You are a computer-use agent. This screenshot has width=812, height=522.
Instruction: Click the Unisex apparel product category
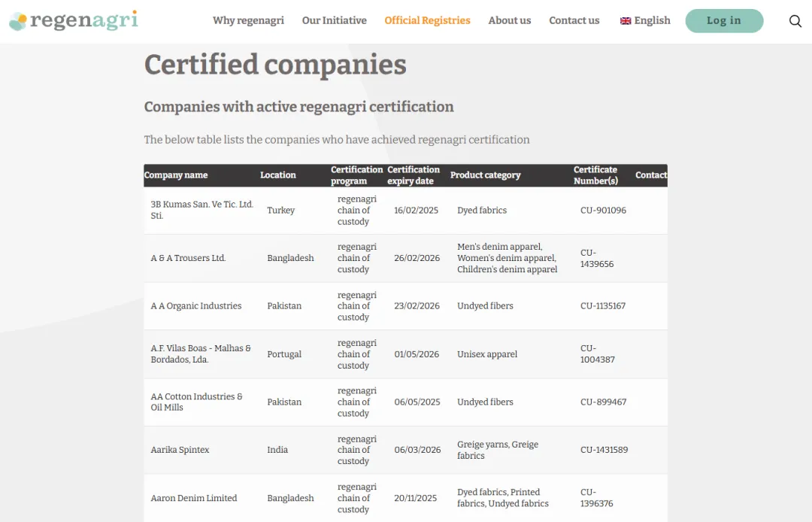coord(486,354)
